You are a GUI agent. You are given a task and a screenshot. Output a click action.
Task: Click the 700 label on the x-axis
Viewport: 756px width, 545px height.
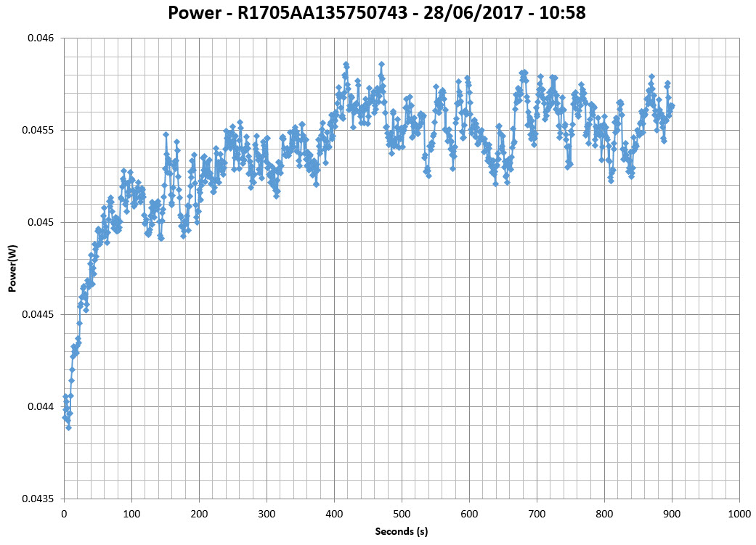(x=537, y=513)
